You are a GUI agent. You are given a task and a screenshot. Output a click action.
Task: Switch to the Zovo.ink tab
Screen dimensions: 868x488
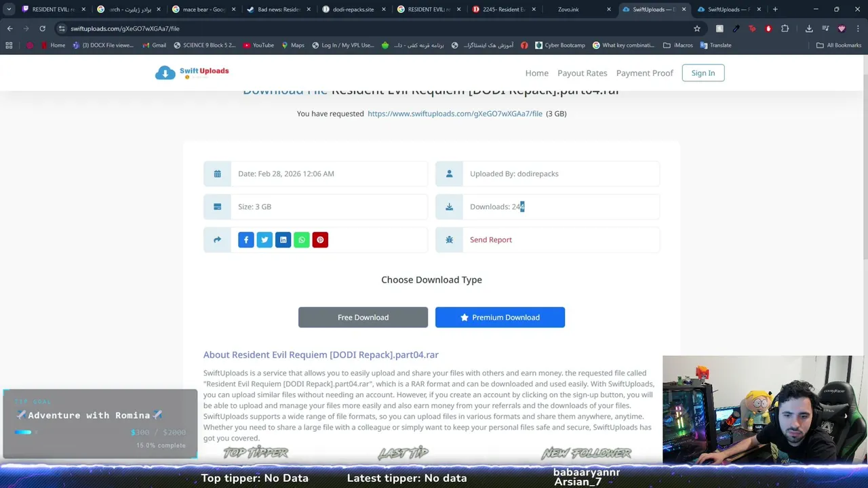click(579, 9)
